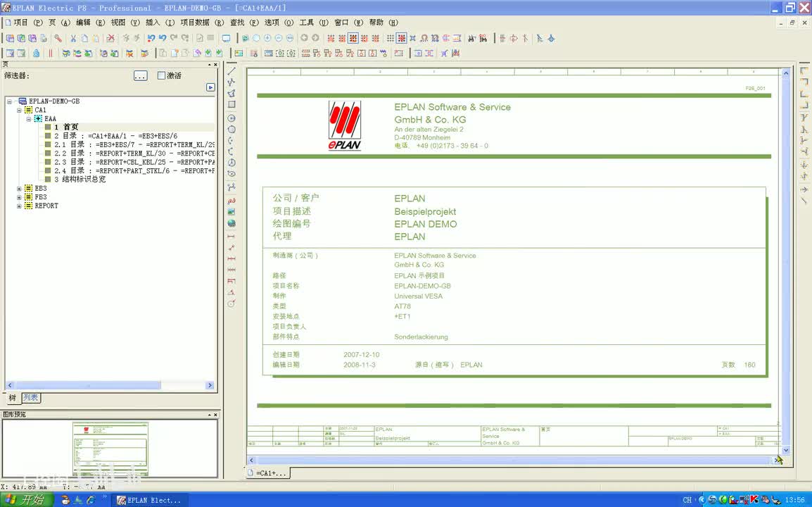Click EPLAN Elect... taskbar button
Image resolution: width=812 pixels, height=507 pixels.
(150, 500)
